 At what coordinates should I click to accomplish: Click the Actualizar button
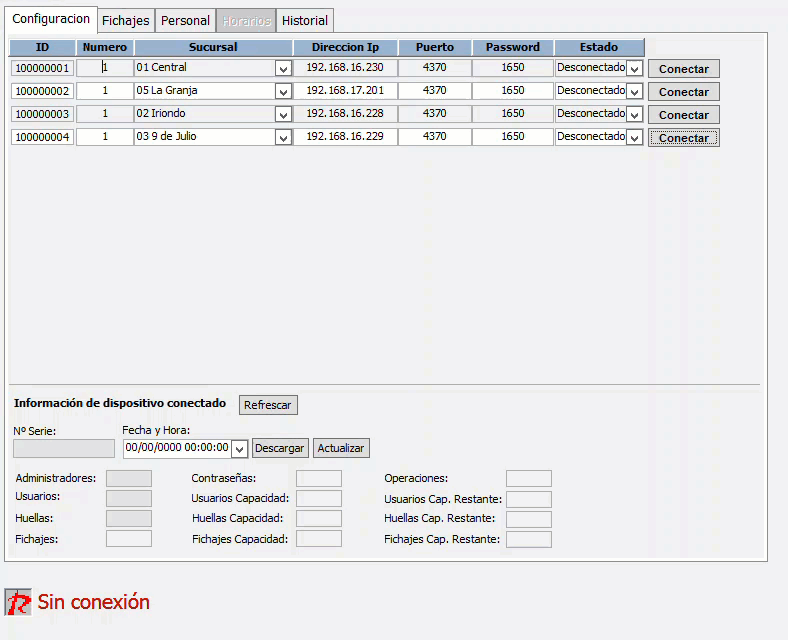341,448
